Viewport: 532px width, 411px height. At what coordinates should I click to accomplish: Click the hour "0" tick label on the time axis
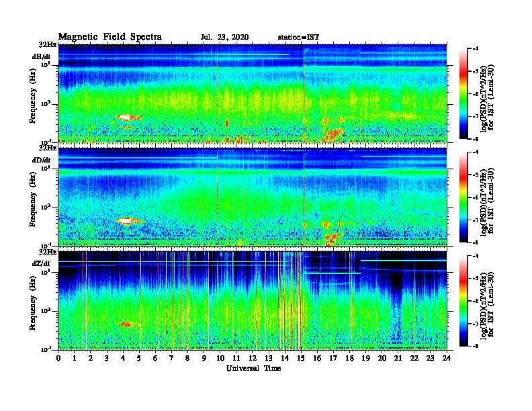coord(58,359)
